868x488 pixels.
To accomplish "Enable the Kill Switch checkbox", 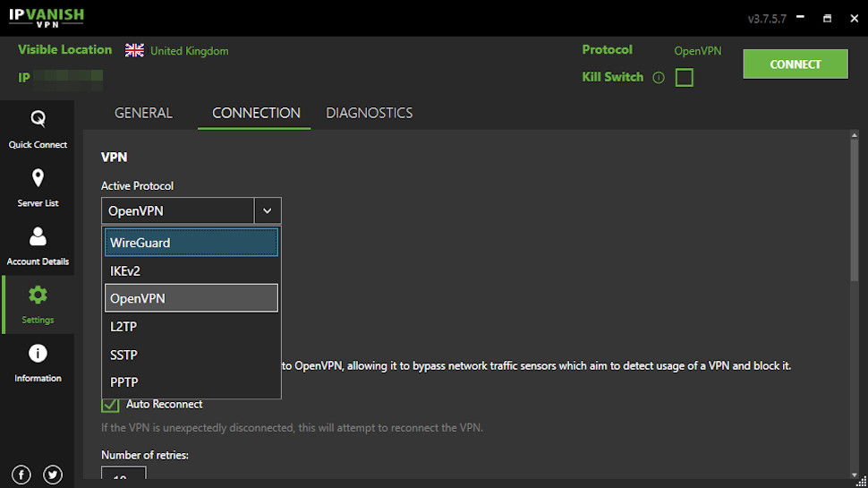I will coord(685,78).
